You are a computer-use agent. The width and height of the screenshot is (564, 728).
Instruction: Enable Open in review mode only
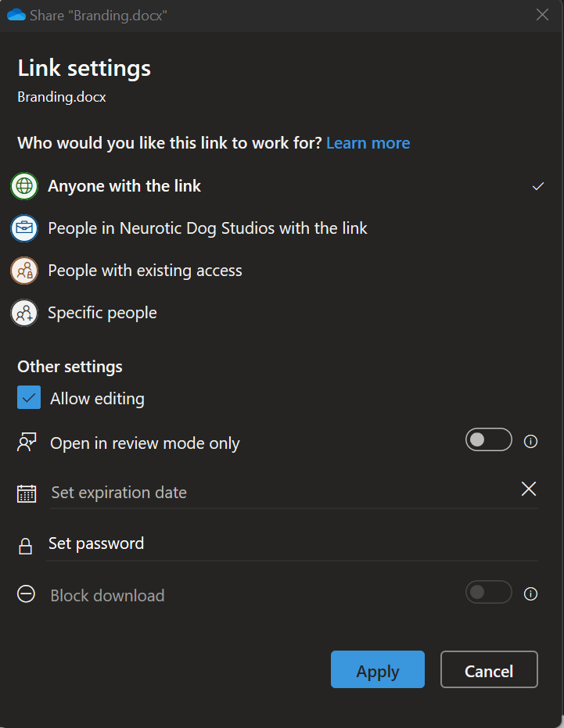coord(488,439)
